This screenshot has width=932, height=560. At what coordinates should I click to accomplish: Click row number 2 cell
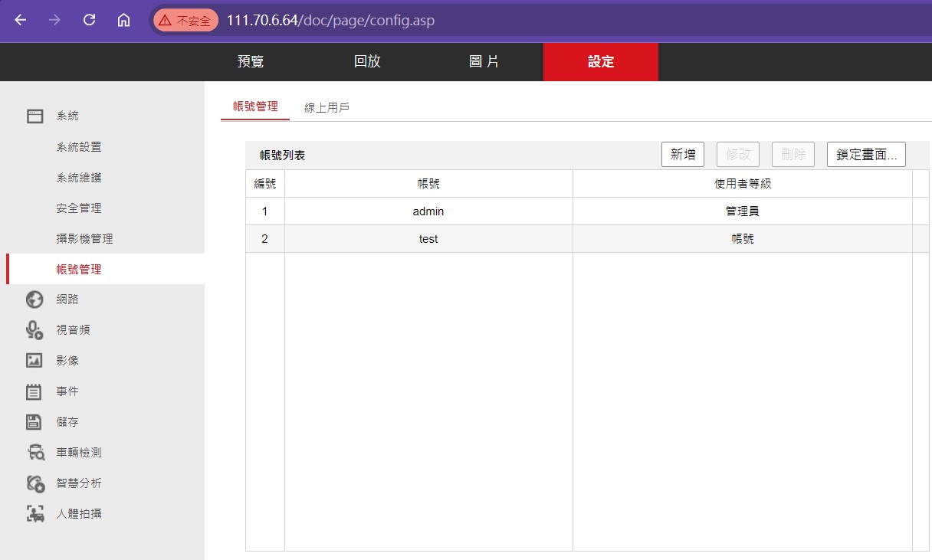pos(265,239)
